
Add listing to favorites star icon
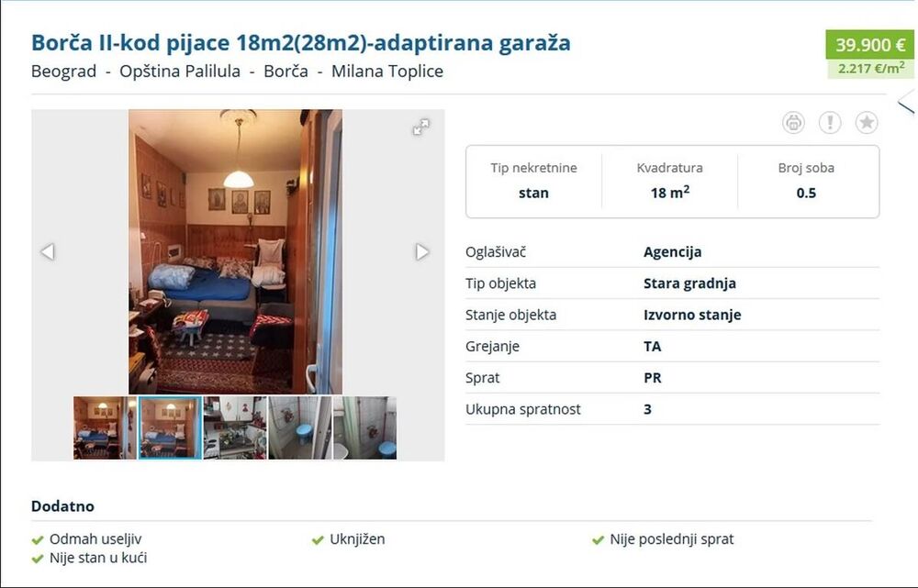pos(867,123)
